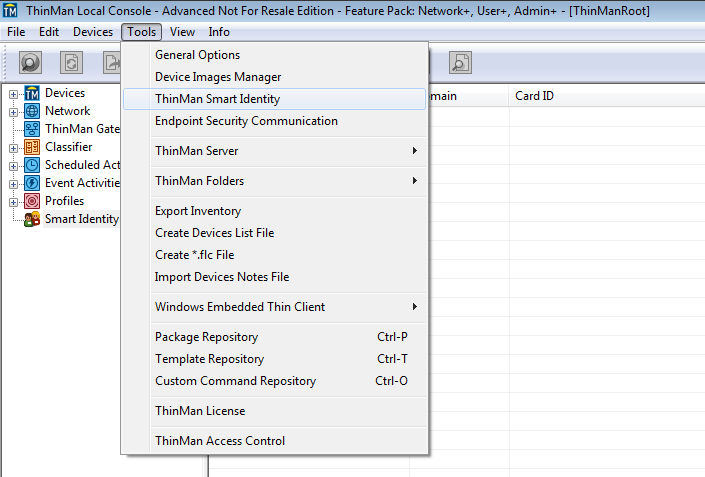Open ThinMan Access Control

click(275, 441)
